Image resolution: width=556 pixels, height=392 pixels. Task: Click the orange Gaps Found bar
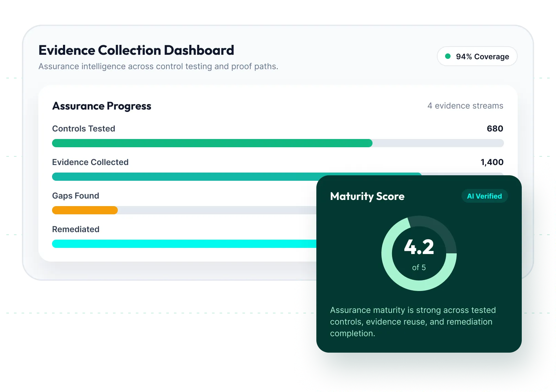coord(85,210)
